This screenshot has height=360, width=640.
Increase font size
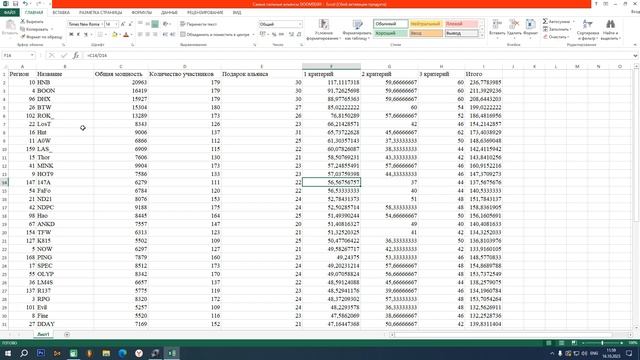coord(123,24)
